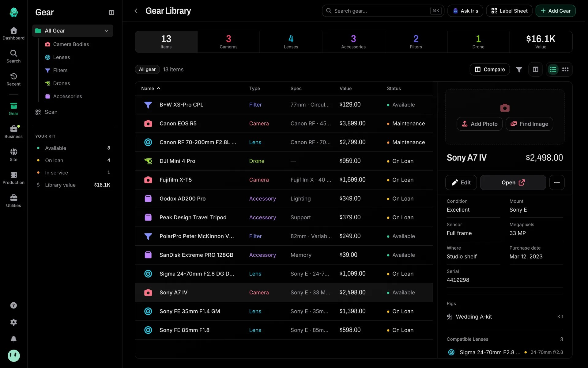The width and height of the screenshot is (588, 368).
Task: Toggle the detail panel columns icon
Action: click(x=535, y=70)
